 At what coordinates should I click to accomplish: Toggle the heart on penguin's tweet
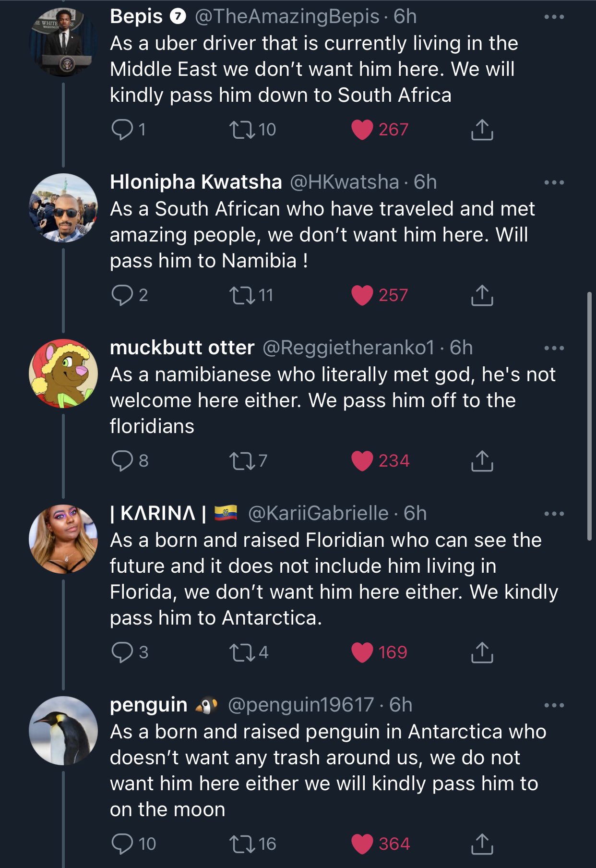pos(362,844)
